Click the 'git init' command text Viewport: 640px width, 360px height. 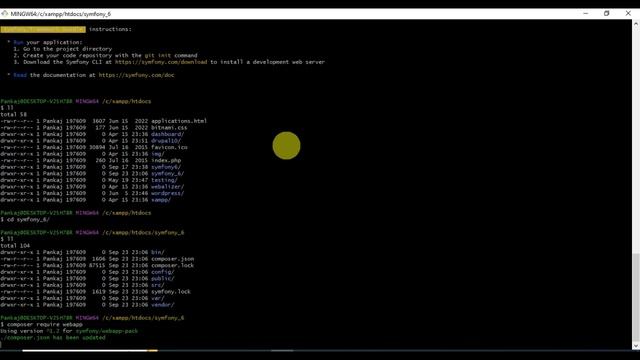point(158,56)
